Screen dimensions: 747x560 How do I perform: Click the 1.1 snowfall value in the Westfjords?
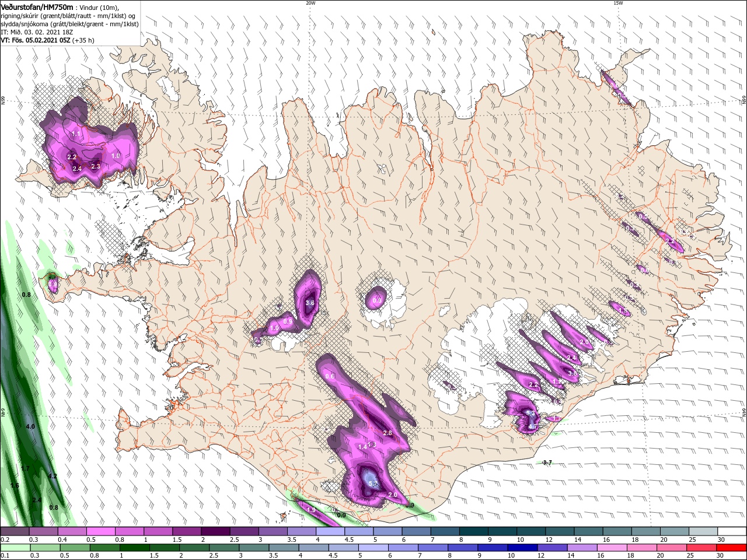coord(76,134)
